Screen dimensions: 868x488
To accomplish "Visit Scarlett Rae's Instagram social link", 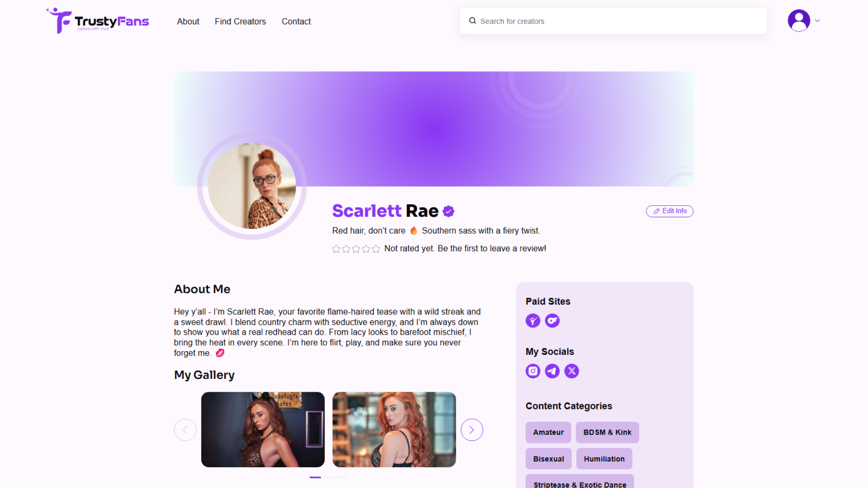I will tap(533, 371).
